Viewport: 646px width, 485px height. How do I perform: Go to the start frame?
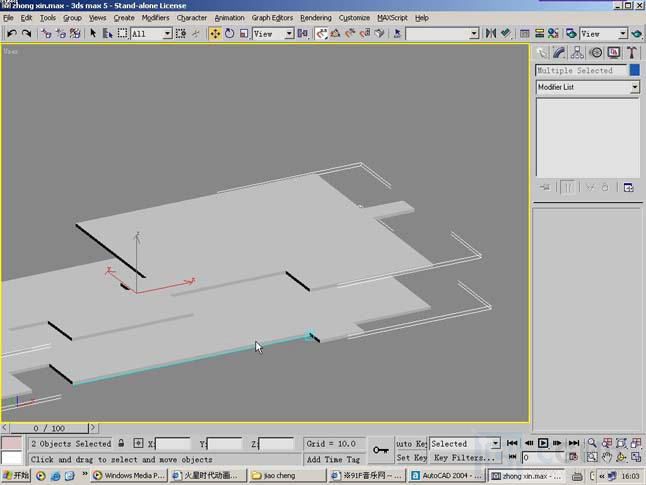click(x=512, y=443)
